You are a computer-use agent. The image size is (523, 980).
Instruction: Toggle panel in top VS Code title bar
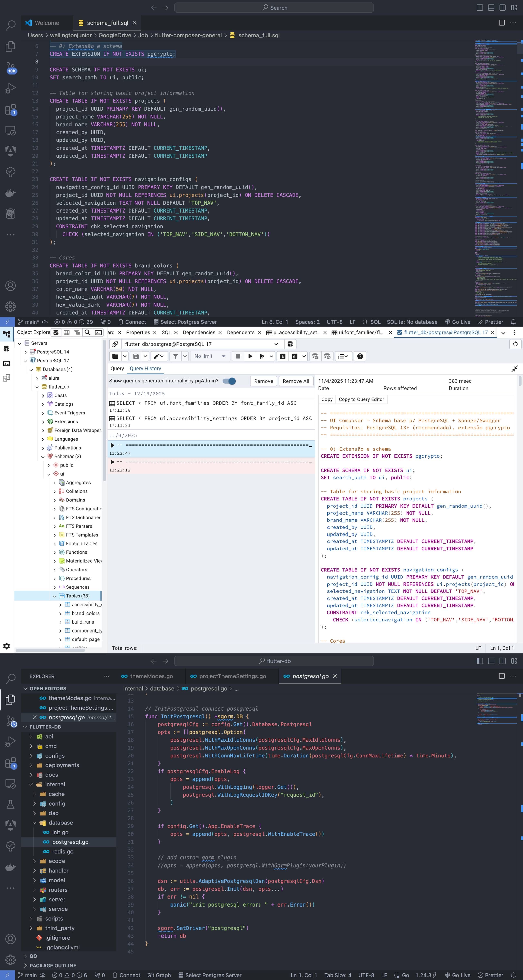tap(491, 8)
